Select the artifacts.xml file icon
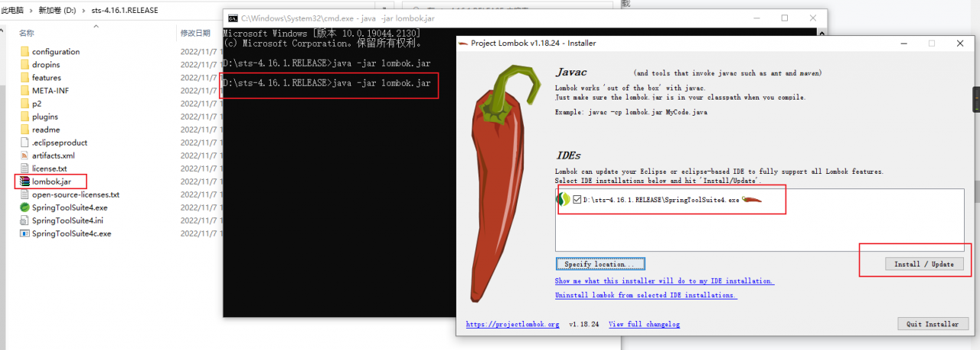The width and height of the screenshot is (980, 350). click(24, 155)
